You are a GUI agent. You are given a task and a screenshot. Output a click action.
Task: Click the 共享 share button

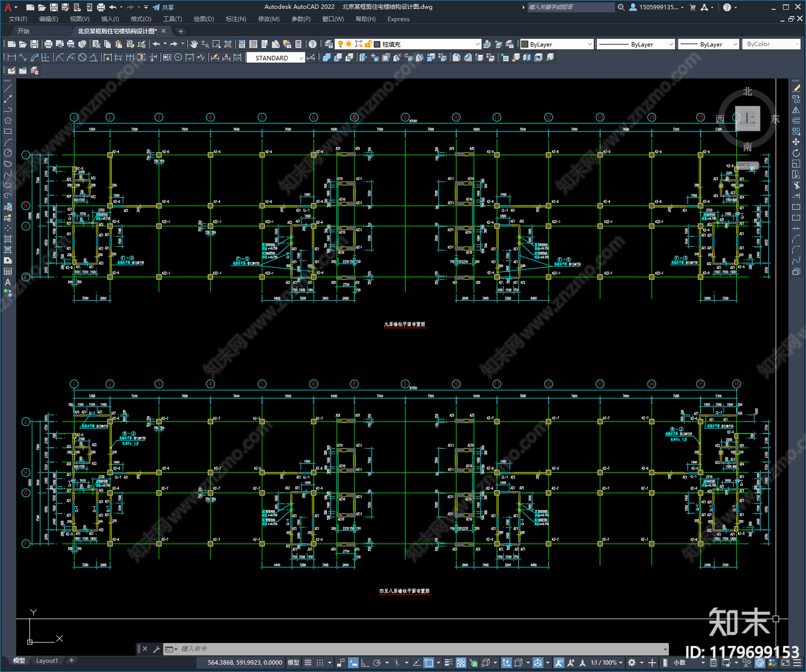coord(163,7)
